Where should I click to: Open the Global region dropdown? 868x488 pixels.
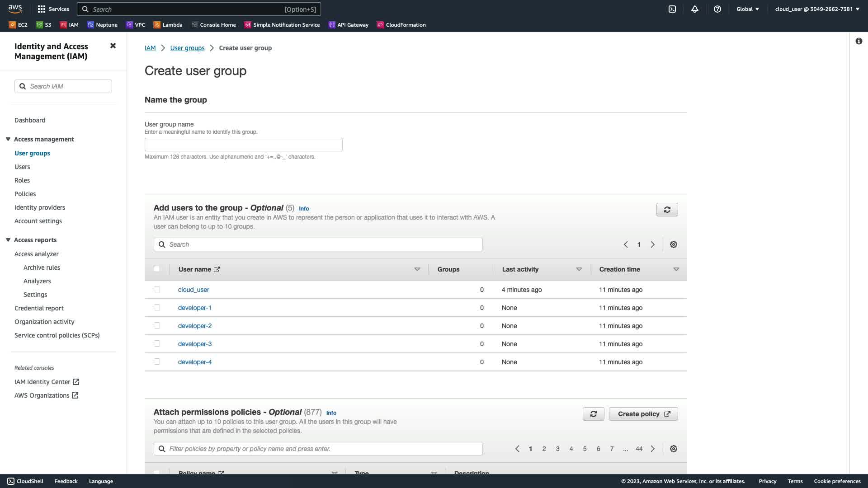(748, 9)
